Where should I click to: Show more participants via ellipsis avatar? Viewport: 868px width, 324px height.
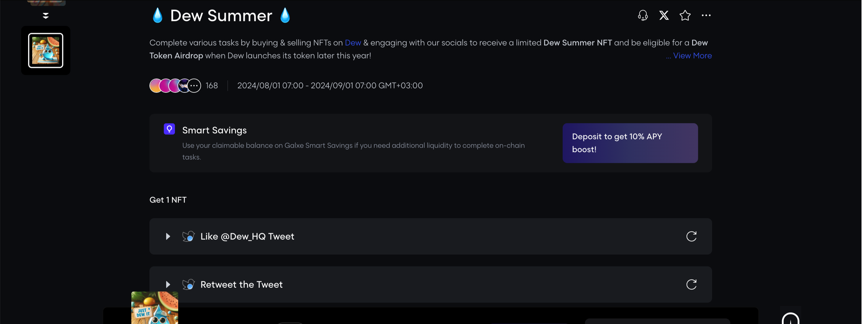[x=194, y=86]
